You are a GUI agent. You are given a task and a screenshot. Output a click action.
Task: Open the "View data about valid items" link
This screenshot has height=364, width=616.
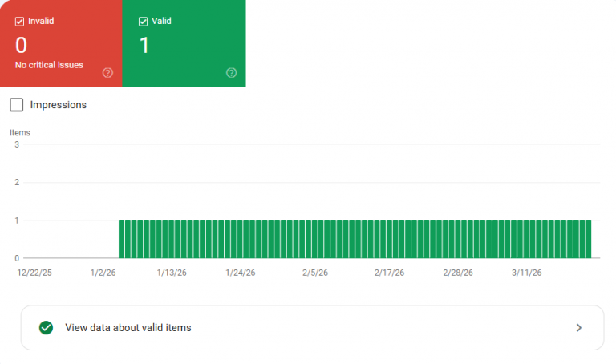tap(128, 327)
